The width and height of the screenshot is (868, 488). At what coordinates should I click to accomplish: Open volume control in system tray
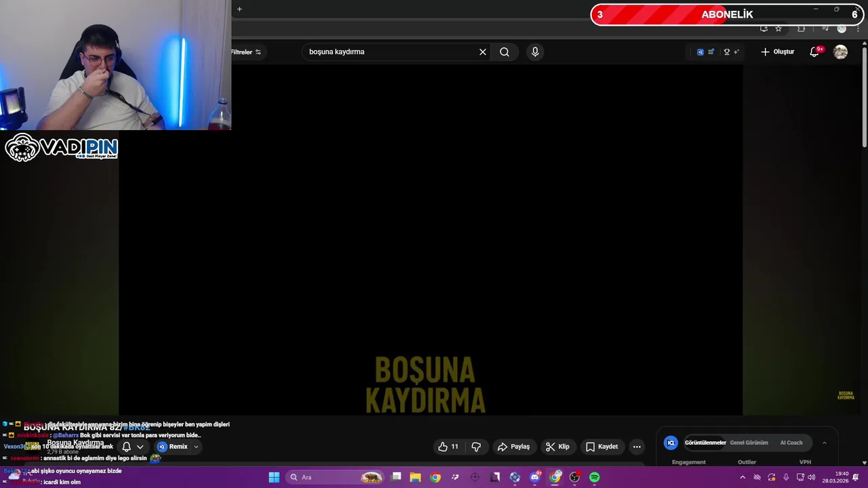click(x=812, y=477)
